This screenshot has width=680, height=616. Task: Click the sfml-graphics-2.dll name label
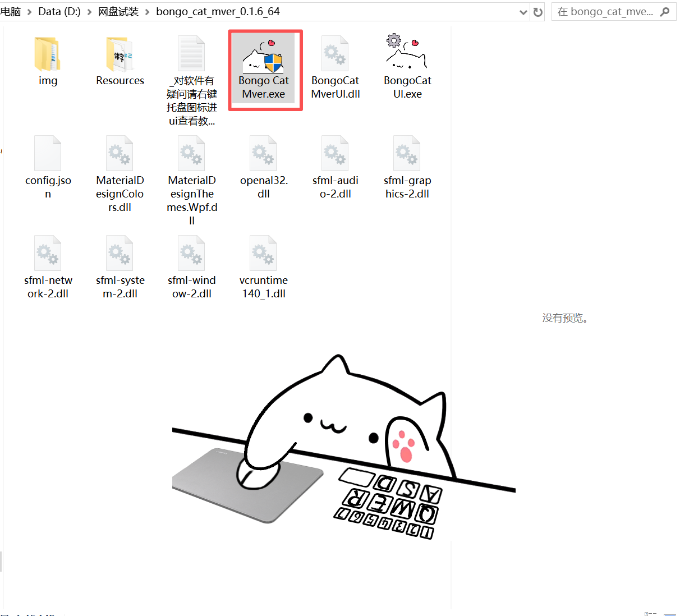pos(407,187)
